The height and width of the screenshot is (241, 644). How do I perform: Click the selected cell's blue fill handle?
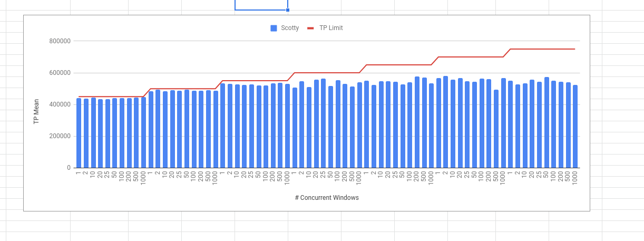click(x=288, y=10)
